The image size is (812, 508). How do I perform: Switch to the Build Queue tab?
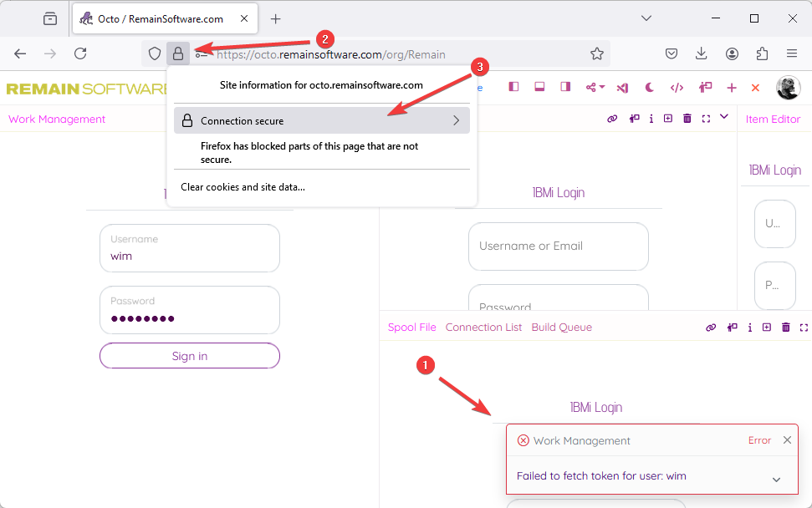click(x=561, y=328)
